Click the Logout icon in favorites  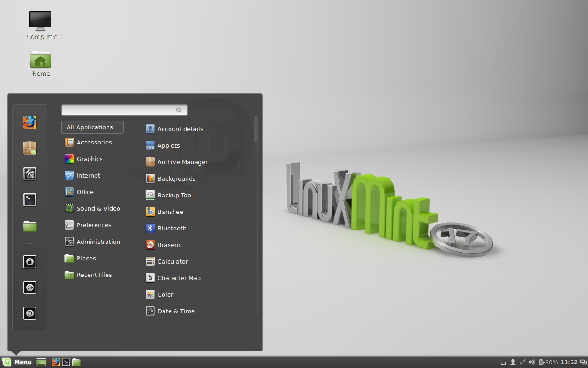pos(30,287)
